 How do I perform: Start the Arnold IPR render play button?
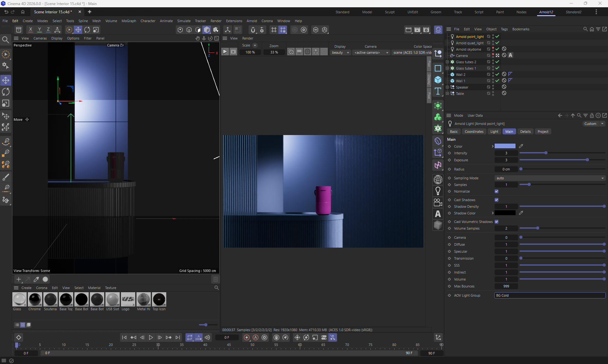pos(225,52)
